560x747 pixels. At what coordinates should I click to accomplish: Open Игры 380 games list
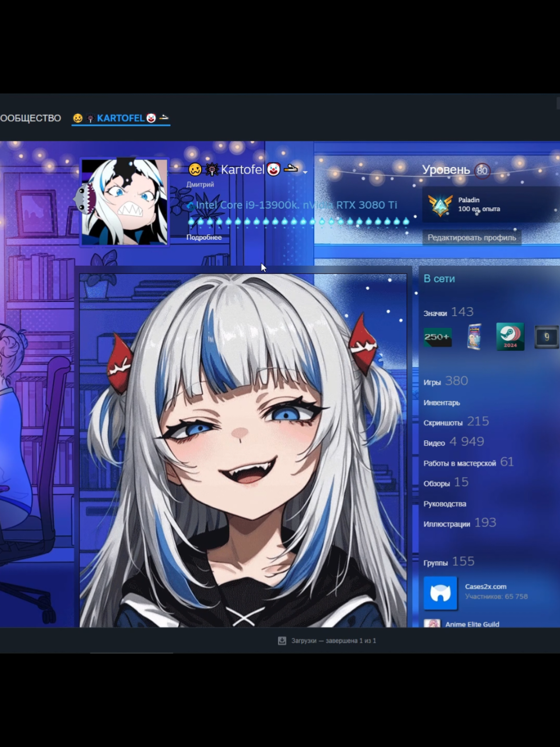446,381
